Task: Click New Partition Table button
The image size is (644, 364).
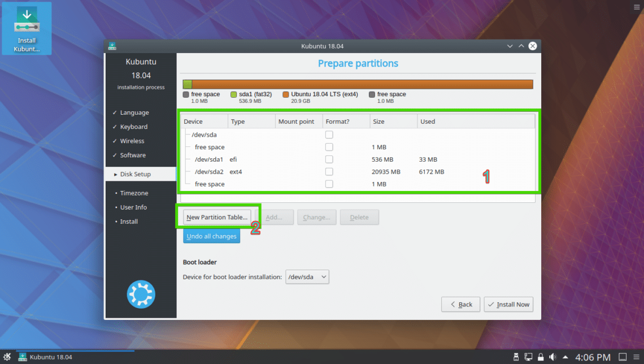Action: coord(217,218)
